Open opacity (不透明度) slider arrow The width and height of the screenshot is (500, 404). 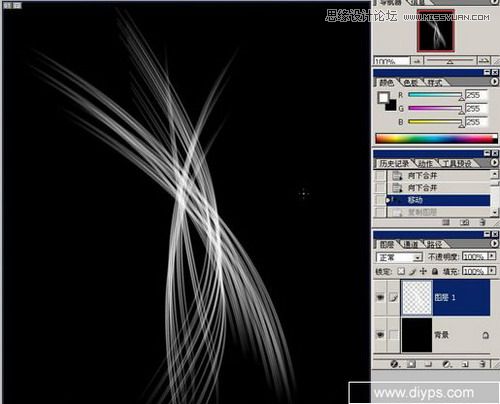pos(492,256)
